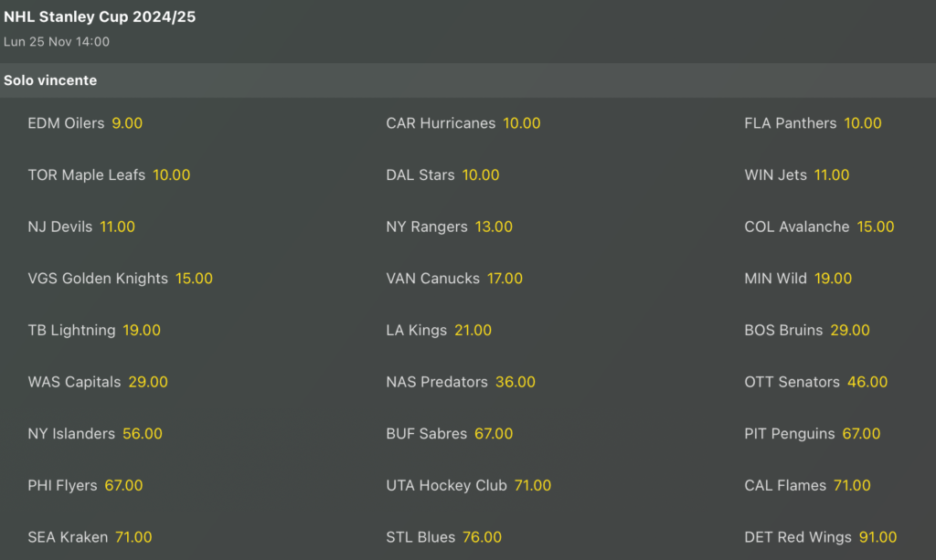936x560 pixels.
Task: Select CAR Hurricanes winner odds
Action: (x=463, y=122)
